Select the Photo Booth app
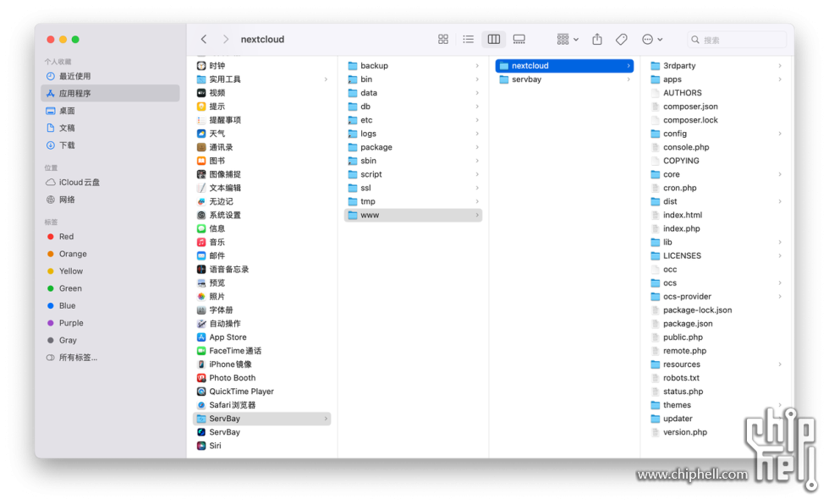 coord(261,378)
